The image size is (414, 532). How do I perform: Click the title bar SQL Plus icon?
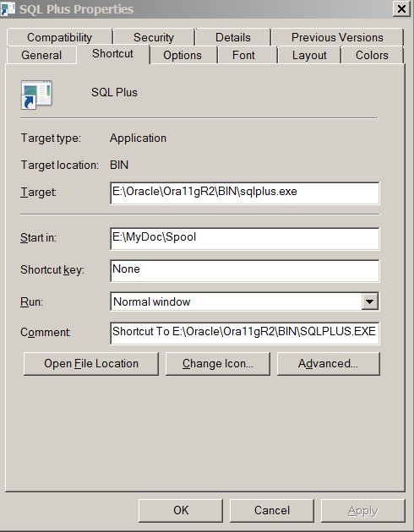8,8
